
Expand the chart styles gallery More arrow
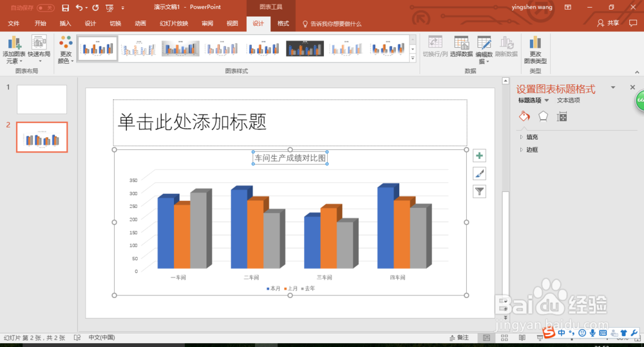click(x=413, y=58)
